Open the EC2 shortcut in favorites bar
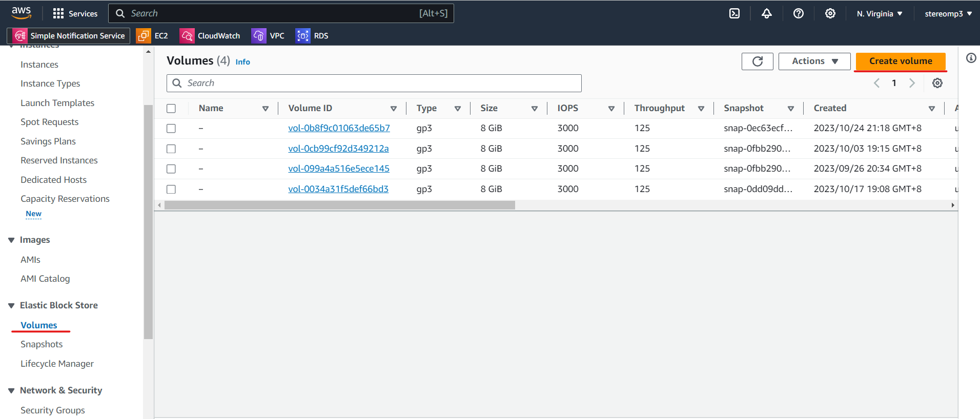This screenshot has width=980, height=419. 152,35
